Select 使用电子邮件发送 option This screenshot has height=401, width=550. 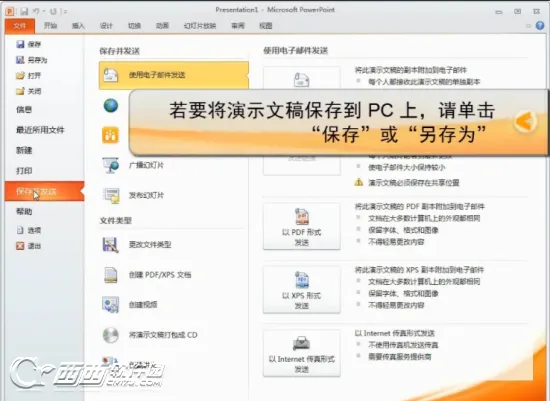[x=174, y=75]
